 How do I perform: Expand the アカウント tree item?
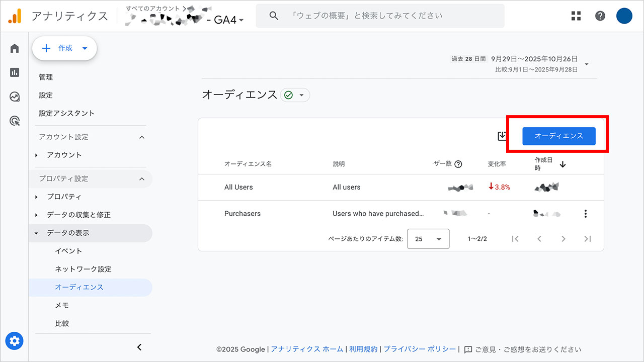(36, 155)
